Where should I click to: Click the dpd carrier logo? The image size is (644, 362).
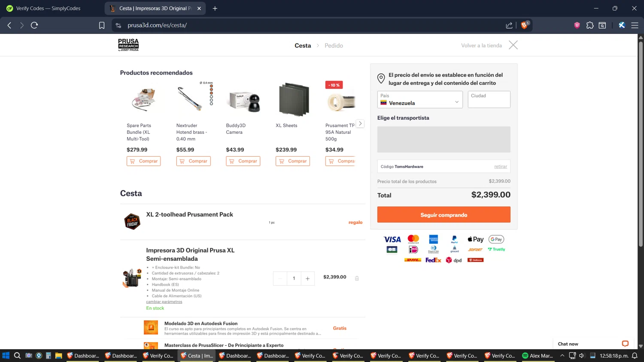click(454, 260)
